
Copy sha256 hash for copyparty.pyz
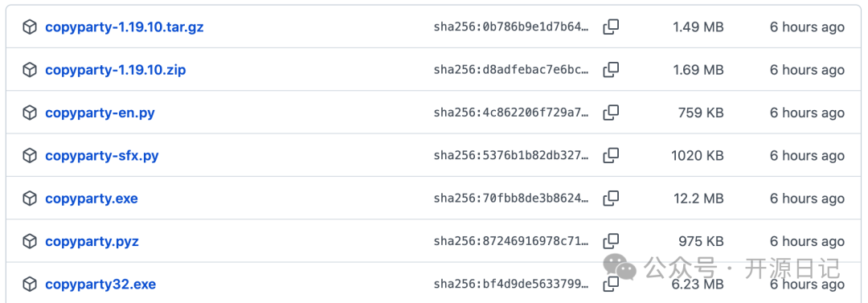pos(611,241)
